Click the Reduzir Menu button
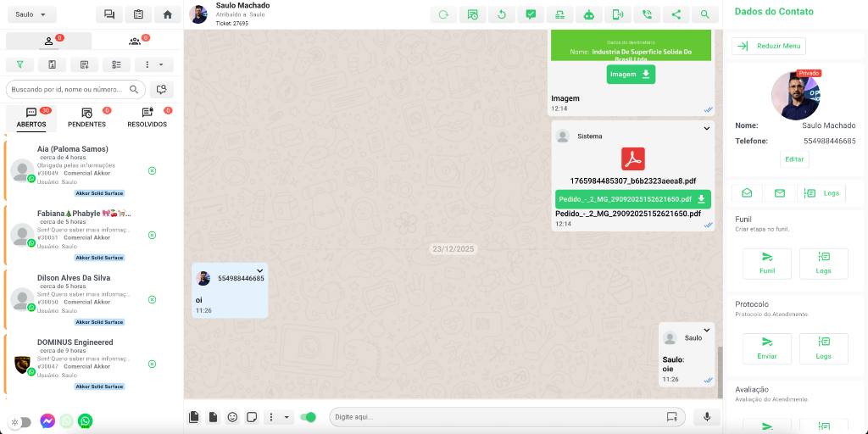Image resolution: width=868 pixels, height=434 pixels. 769,46
